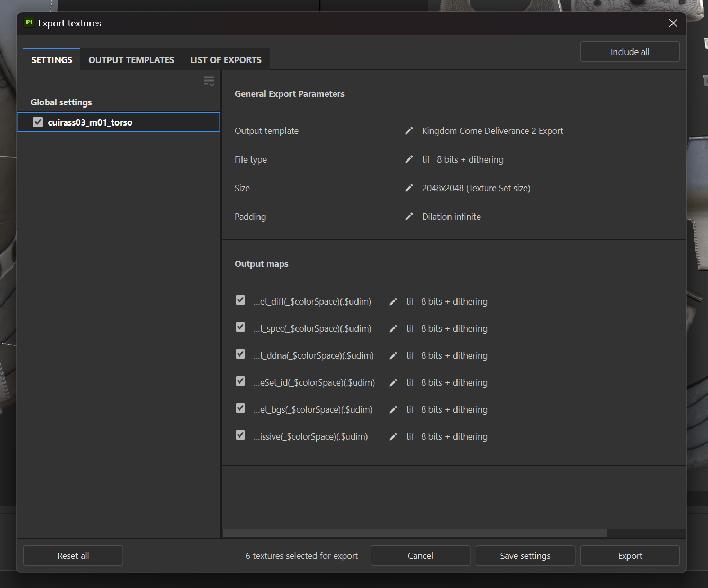The height and width of the screenshot is (588, 708).
Task: Click pencil icon for diff output map
Action: [393, 301]
